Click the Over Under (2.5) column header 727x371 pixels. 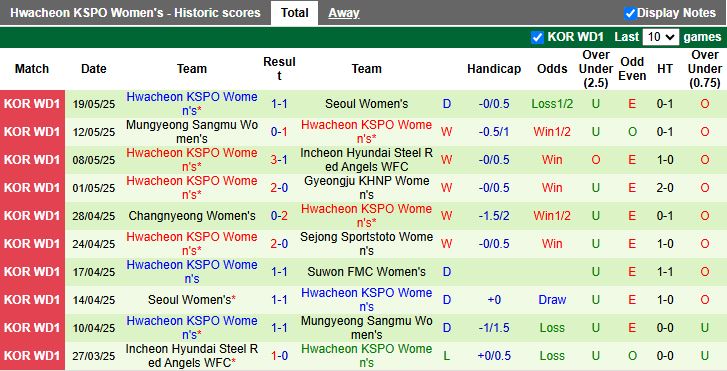[x=596, y=69]
